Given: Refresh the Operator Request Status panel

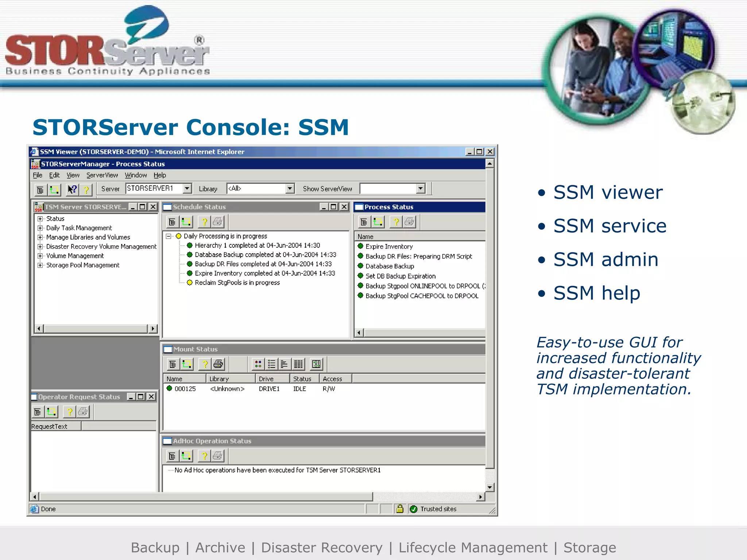Looking at the screenshot, I should 51,412.
